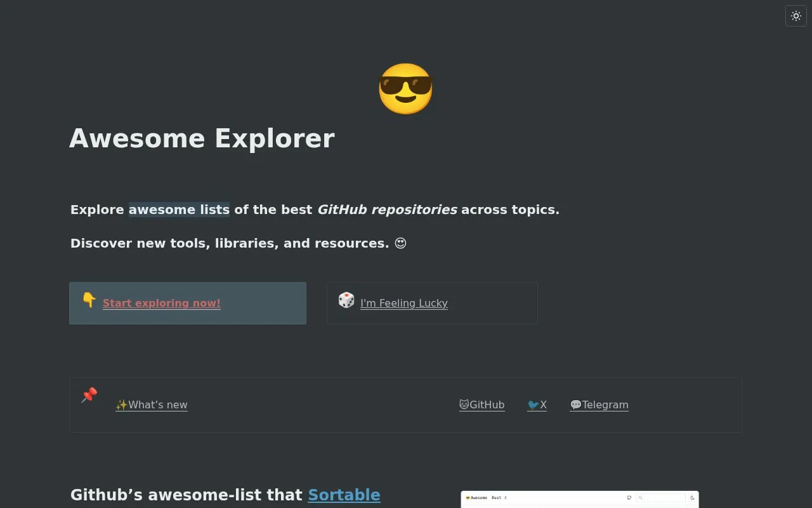Open the What's new link

pyautogui.click(x=152, y=404)
